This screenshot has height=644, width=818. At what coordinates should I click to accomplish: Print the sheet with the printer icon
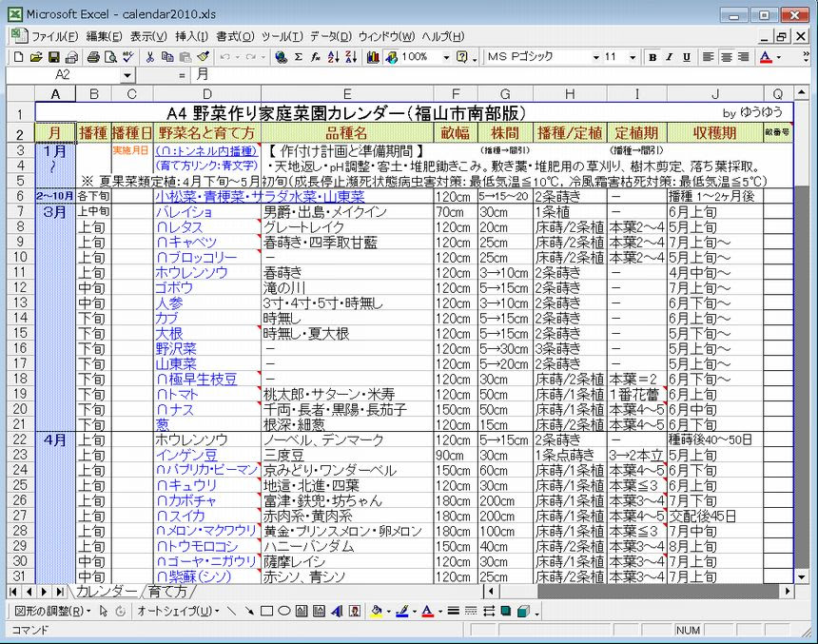tap(93, 57)
